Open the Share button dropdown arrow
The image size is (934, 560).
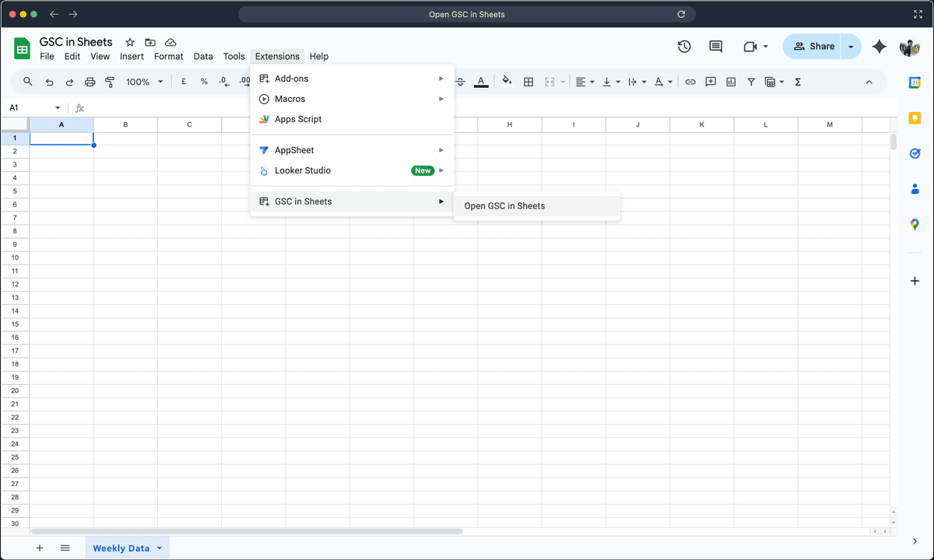click(851, 47)
